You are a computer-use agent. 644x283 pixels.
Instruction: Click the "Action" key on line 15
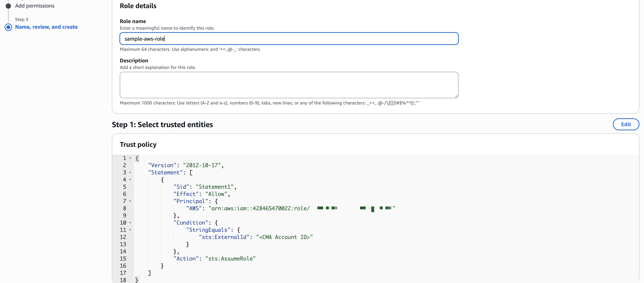pyautogui.click(x=186, y=258)
